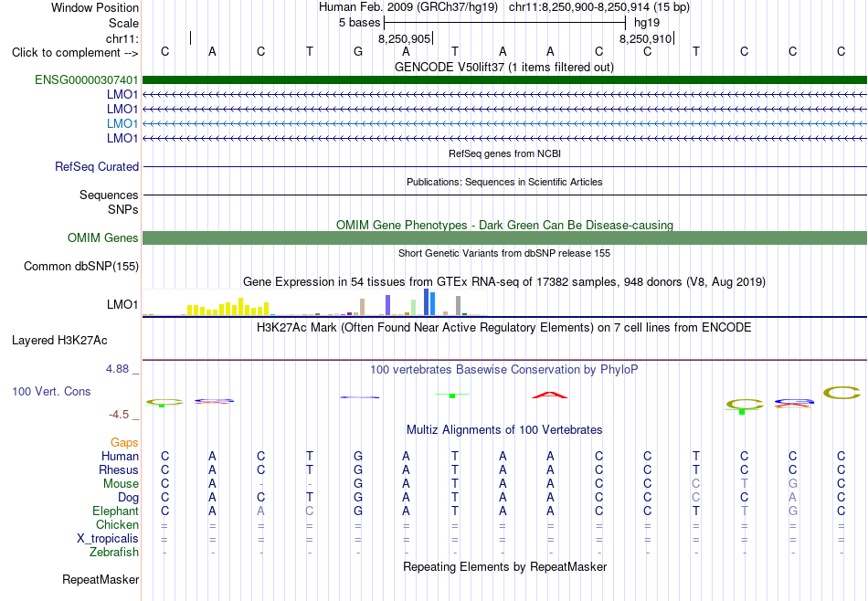This screenshot has height=601, width=868.
Task: Click the Window Position label
Action: [x=95, y=7]
